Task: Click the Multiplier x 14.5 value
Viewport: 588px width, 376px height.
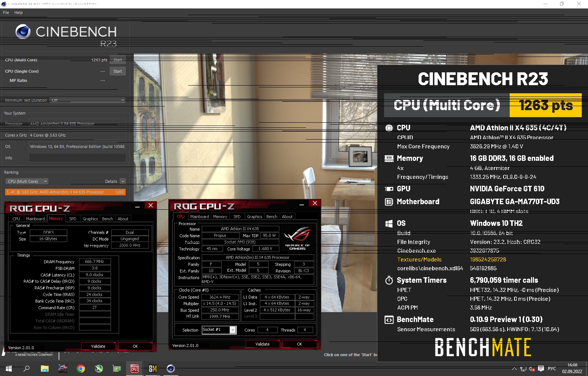Action: [220, 303]
